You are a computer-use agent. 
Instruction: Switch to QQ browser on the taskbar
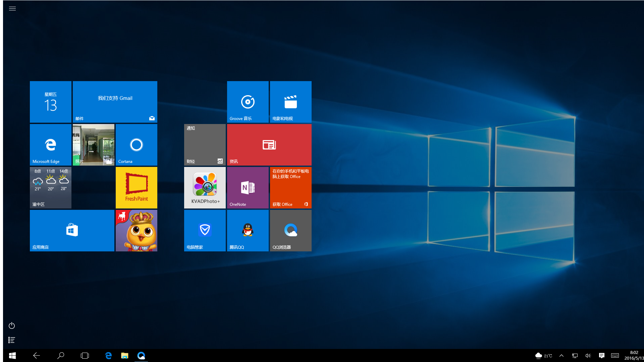[x=141, y=356]
